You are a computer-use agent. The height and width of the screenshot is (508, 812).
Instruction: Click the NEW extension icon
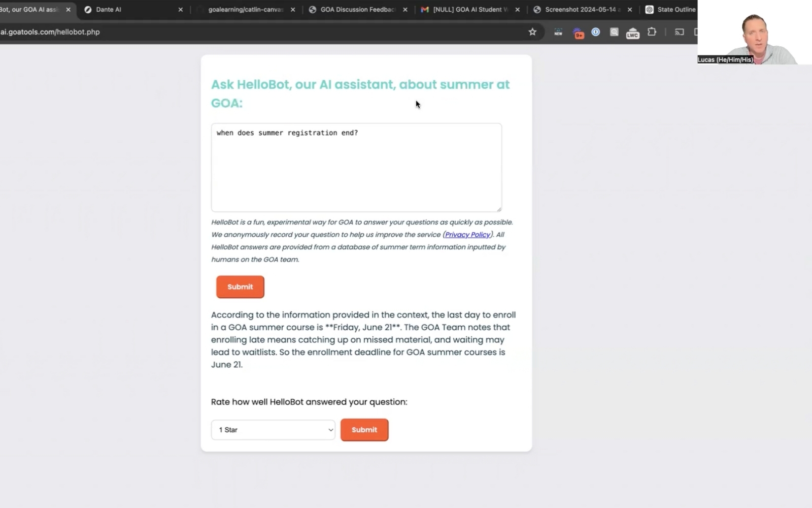coord(558,33)
